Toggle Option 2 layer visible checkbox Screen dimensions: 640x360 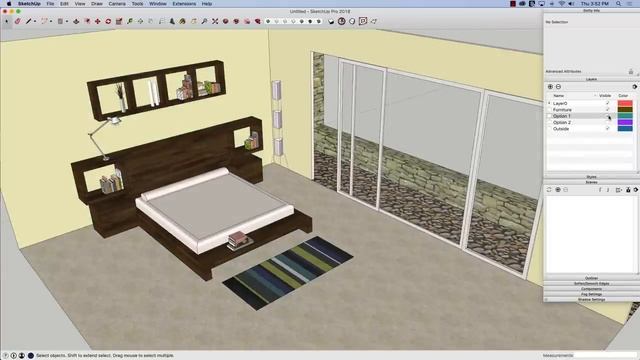[608, 122]
